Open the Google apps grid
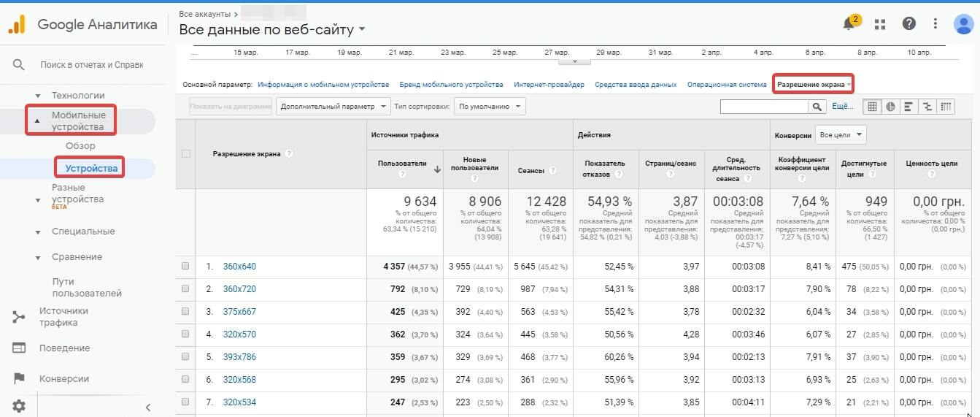The height and width of the screenshot is (417, 980). point(879,24)
